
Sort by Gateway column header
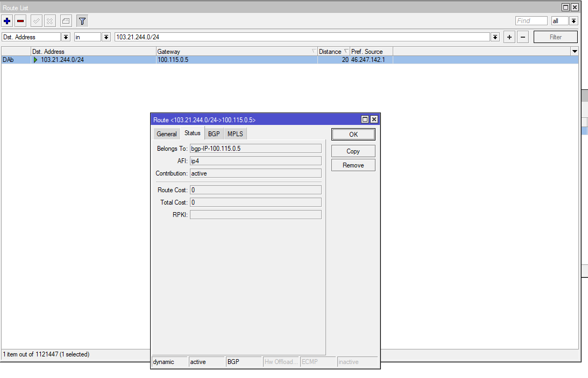[x=237, y=52]
